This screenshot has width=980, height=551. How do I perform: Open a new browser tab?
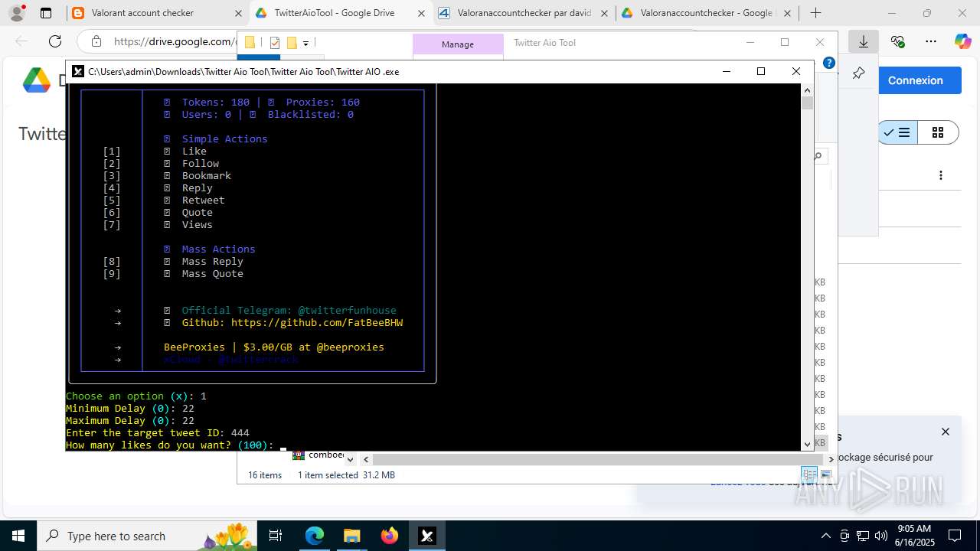pyautogui.click(x=816, y=13)
